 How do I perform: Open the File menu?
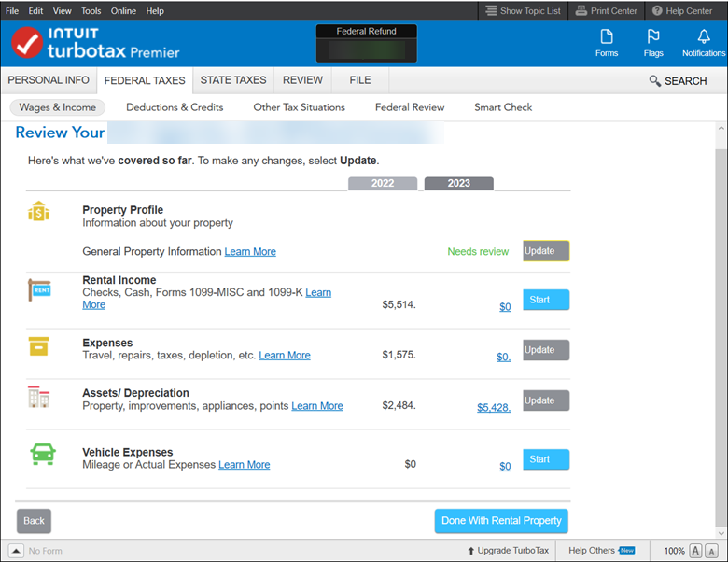12,10
